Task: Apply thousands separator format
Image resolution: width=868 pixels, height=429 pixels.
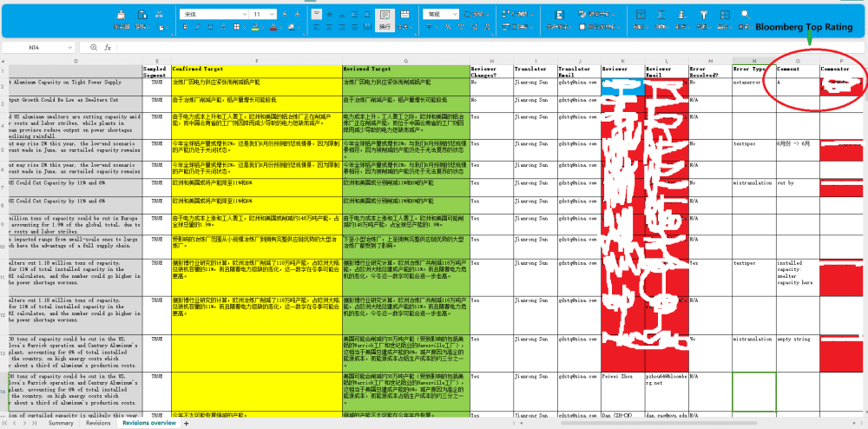Action: (459, 27)
